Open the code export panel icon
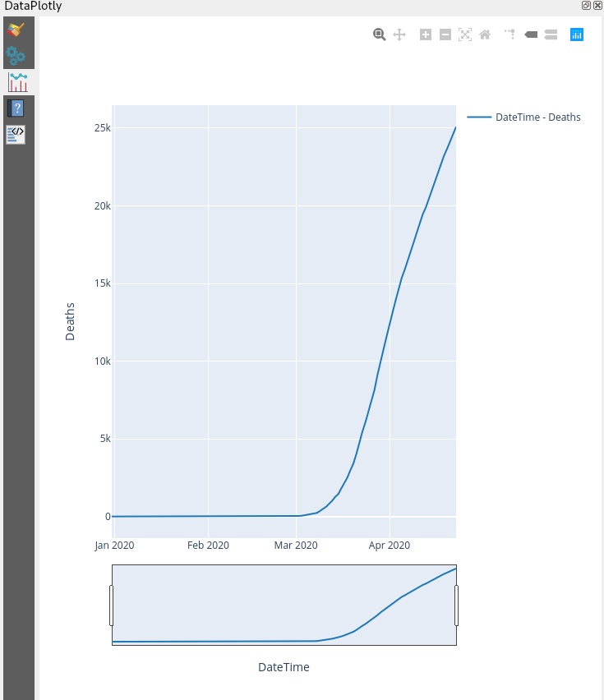This screenshot has width=604, height=700. click(15, 133)
